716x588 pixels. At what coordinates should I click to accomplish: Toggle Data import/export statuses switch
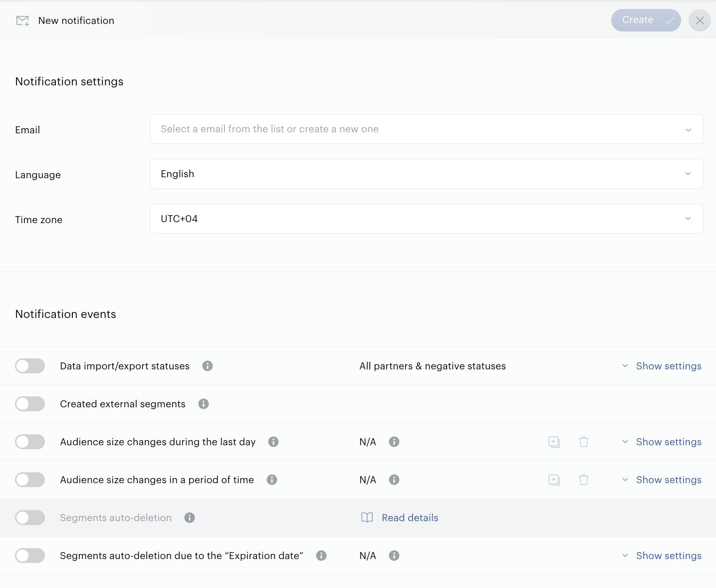(x=30, y=366)
